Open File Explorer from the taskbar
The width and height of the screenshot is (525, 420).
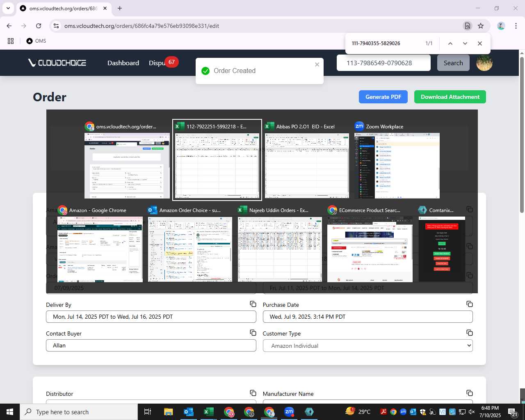[x=169, y=412]
